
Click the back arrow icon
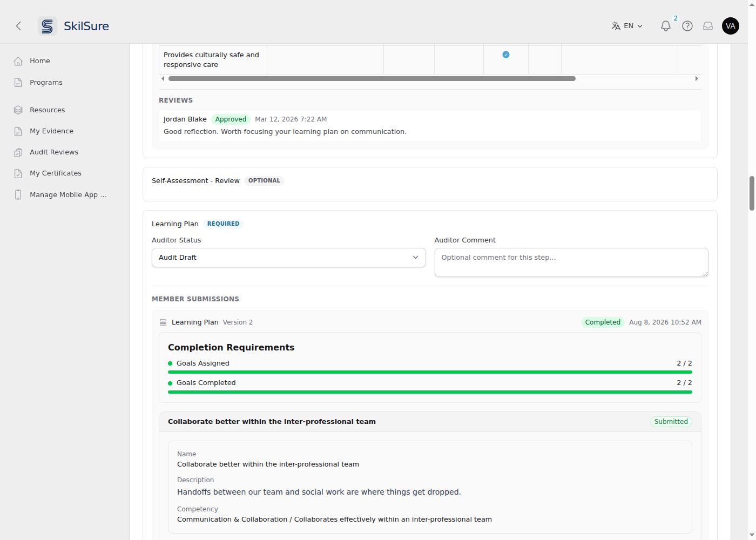(18, 26)
